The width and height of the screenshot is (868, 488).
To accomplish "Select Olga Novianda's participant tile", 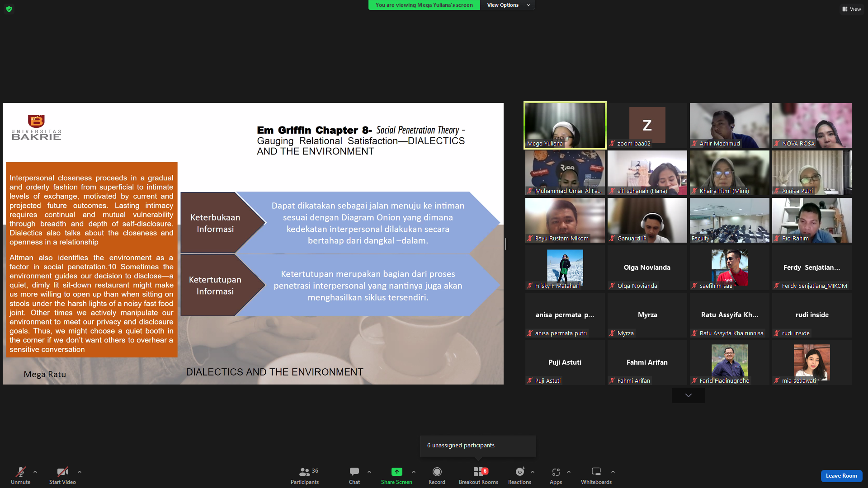I will pyautogui.click(x=647, y=267).
